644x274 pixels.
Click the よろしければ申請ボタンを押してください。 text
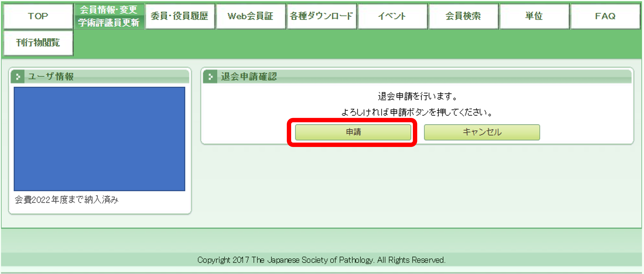coord(417,112)
